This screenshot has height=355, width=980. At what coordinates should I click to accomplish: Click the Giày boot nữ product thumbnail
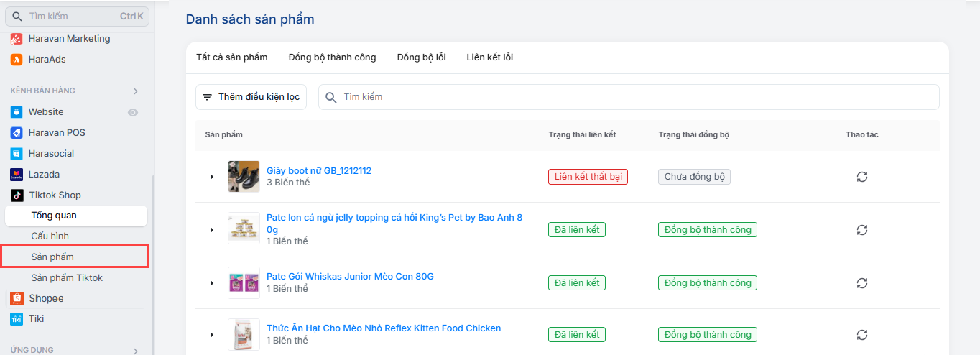244,177
